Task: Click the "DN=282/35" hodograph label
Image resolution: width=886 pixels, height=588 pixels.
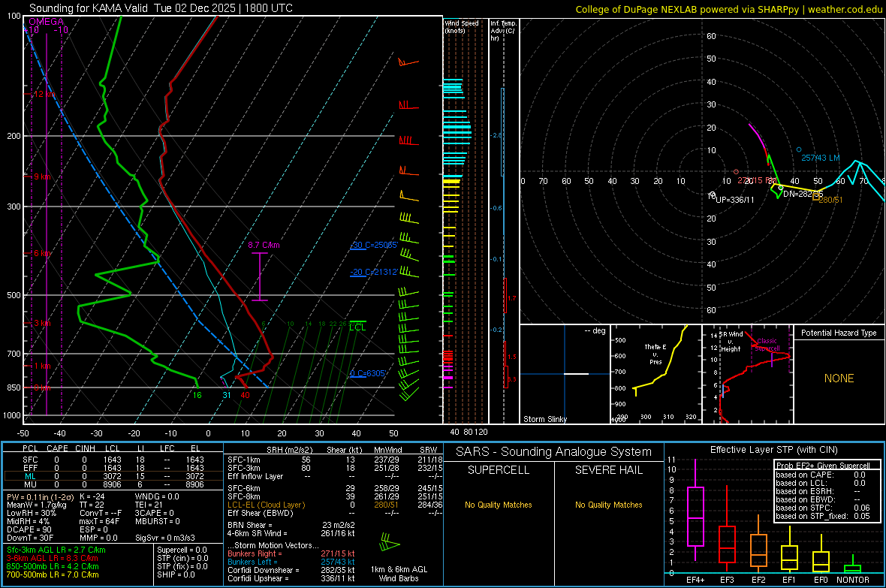Action: 803,194
